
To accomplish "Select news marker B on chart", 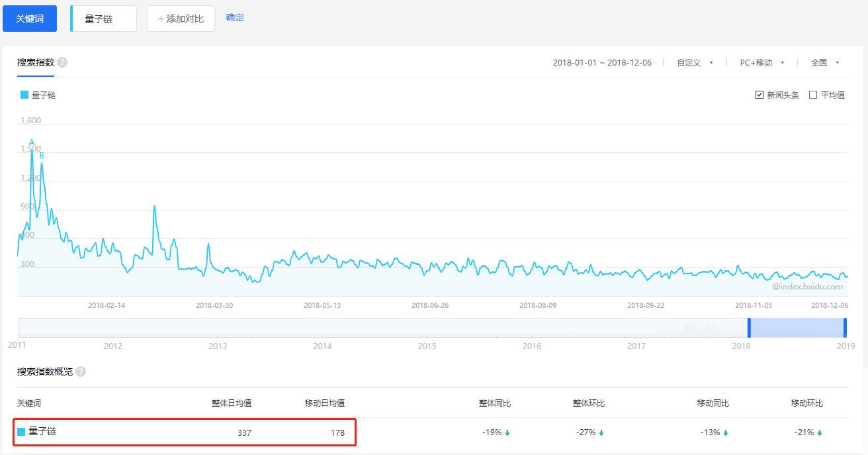I will pos(42,156).
